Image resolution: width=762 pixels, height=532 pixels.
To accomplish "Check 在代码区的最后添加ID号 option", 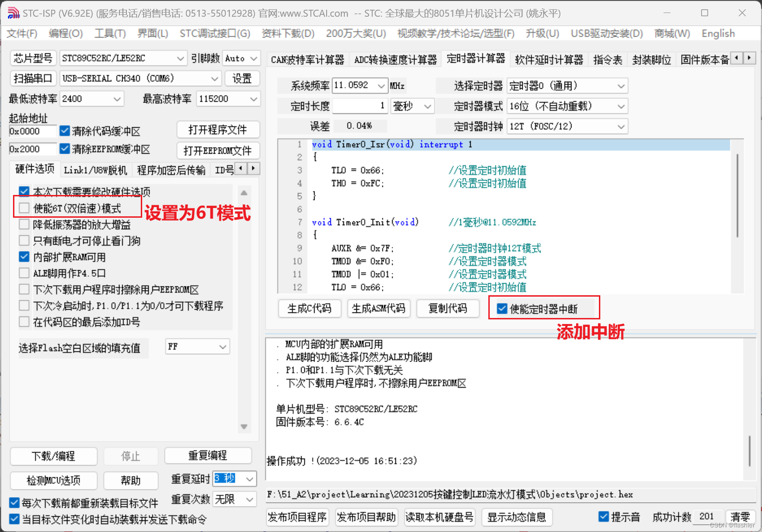I will coord(24,322).
